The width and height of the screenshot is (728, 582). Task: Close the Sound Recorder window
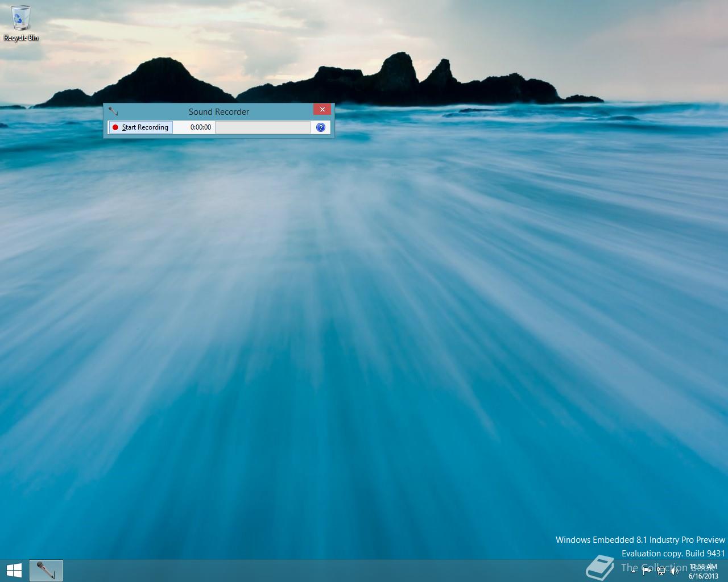coord(322,109)
